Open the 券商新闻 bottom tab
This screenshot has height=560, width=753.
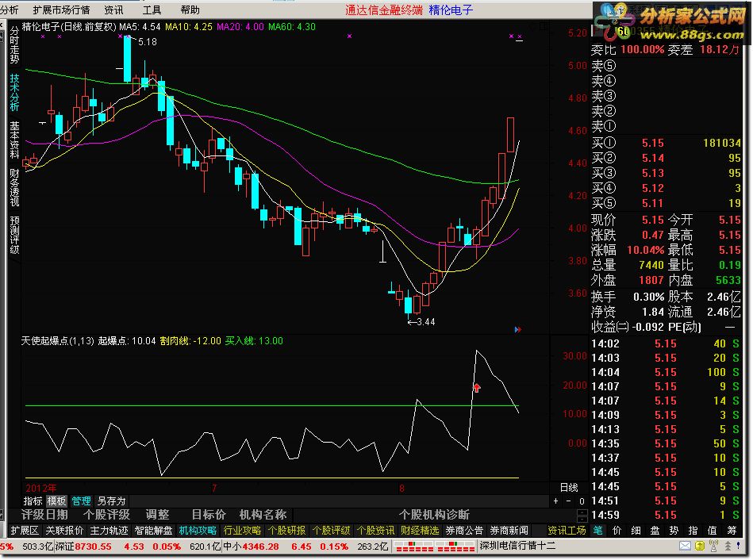(509, 531)
